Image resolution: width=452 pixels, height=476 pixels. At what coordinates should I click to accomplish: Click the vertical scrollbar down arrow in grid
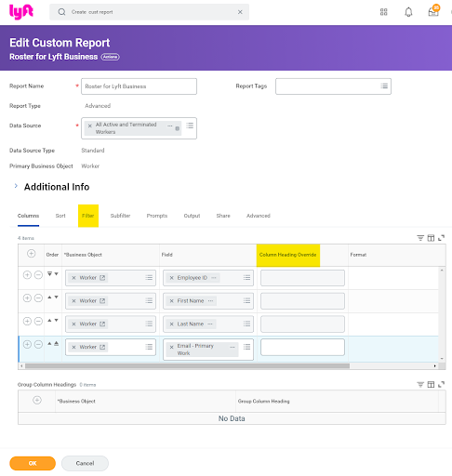pyautogui.click(x=442, y=359)
